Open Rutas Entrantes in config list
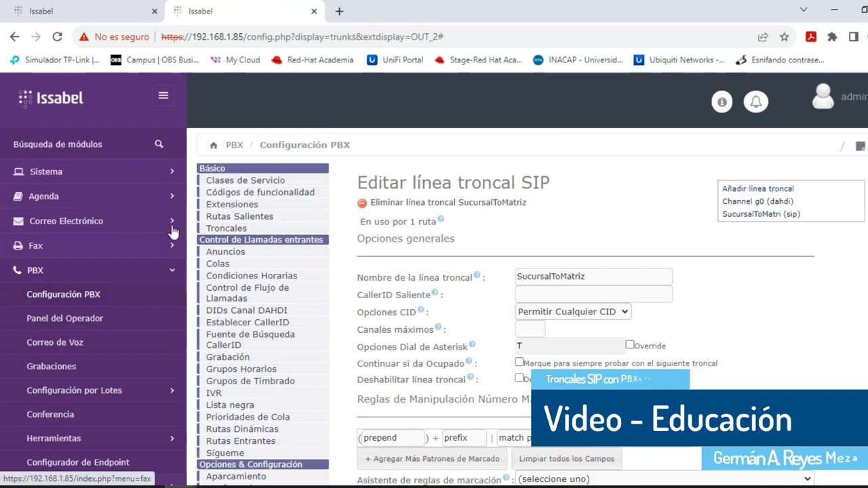This screenshot has width=868, height=488. point(240,441)
